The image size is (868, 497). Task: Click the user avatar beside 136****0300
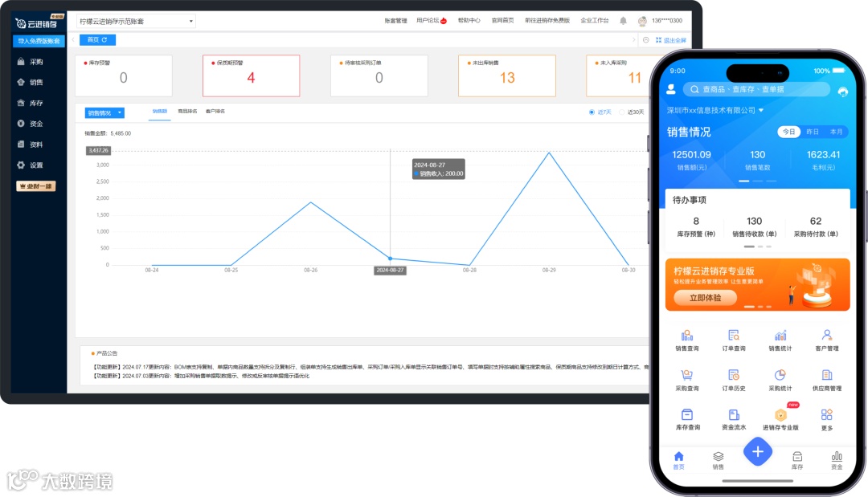[x=642, y=21]
